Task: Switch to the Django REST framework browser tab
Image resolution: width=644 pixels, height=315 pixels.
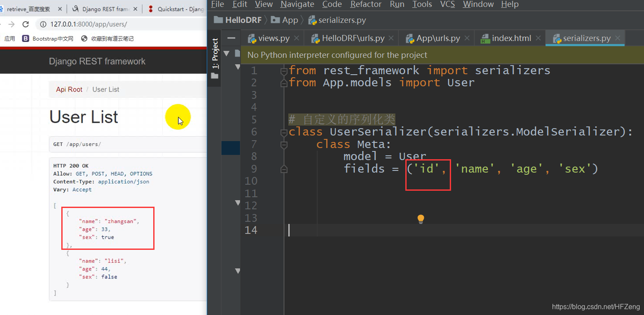Action: tap(105, 9)
